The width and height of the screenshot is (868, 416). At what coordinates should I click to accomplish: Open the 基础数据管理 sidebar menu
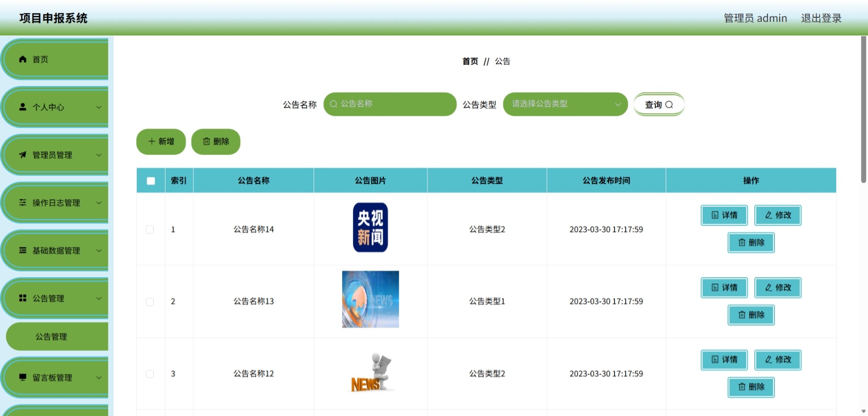(x=55, y=250)
